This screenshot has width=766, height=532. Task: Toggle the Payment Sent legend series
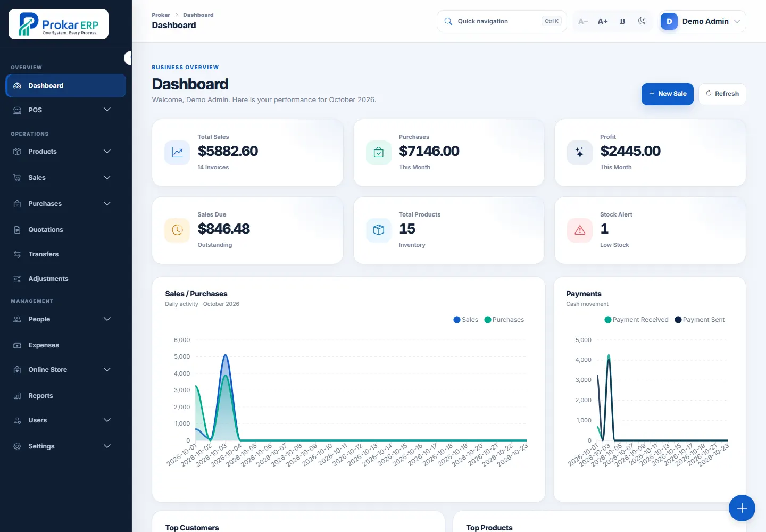(x=700, y=320)
